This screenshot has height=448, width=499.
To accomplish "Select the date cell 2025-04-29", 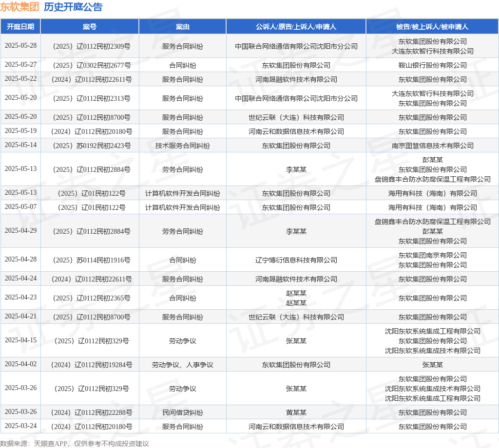I will pyautogui.click(x=20, y=230).
